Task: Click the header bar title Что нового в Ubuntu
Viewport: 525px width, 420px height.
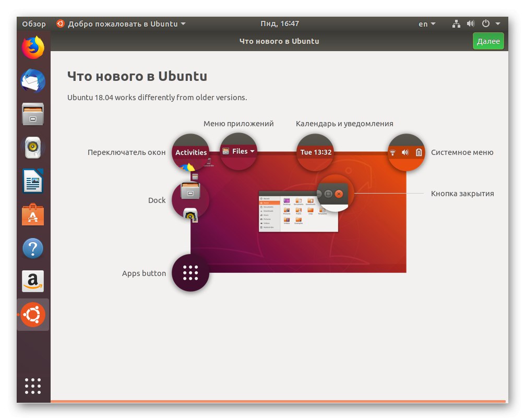Action: 279,41
